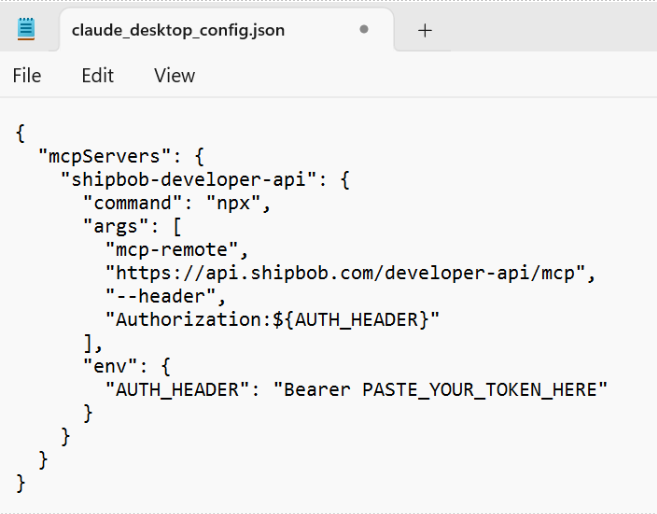Click the "env" key text
This screenshot has width=657, height=514.
[111, 367]
